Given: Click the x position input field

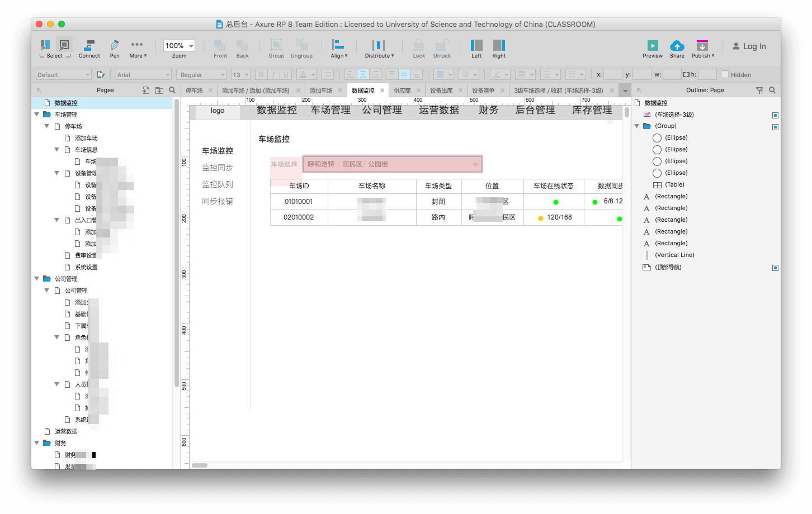Looking at the screenshot, I should 612,75.
